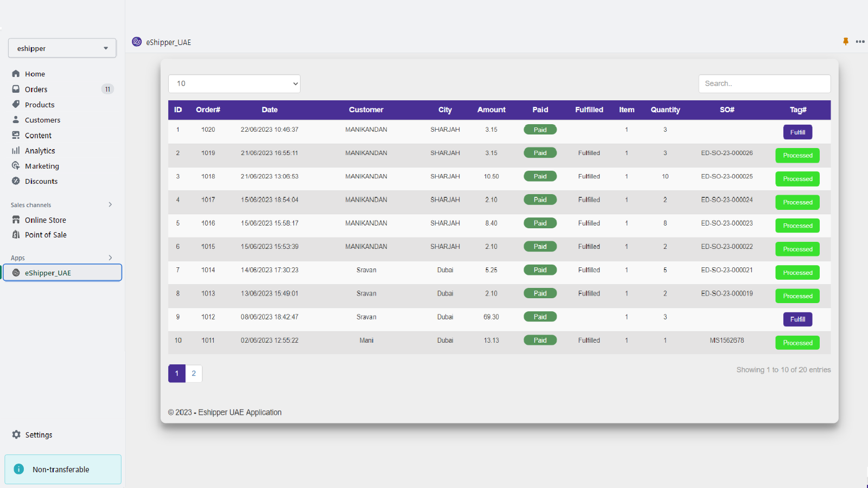Click the Customers person icon
The width and height of the screenshot is (868, 488).
click(16, 119)
